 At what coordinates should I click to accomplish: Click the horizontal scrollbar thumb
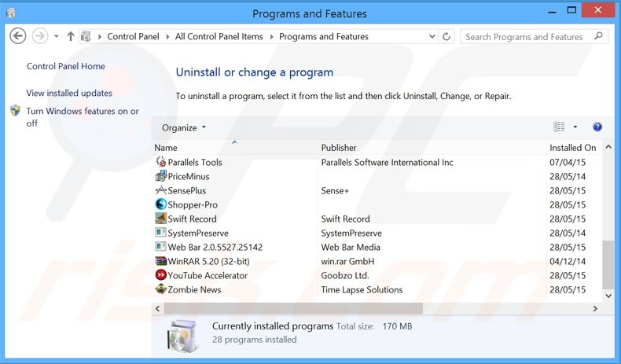point(293,308)
